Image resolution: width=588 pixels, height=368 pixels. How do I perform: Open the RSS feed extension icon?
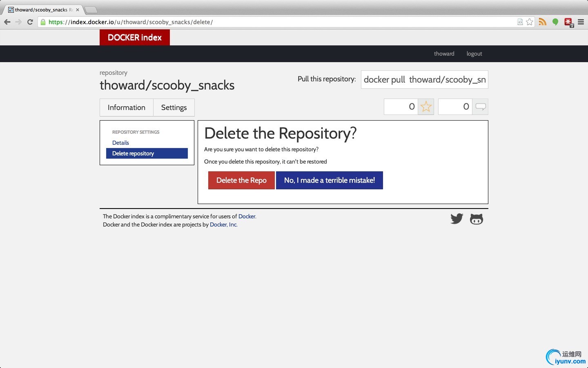(542, 22)
